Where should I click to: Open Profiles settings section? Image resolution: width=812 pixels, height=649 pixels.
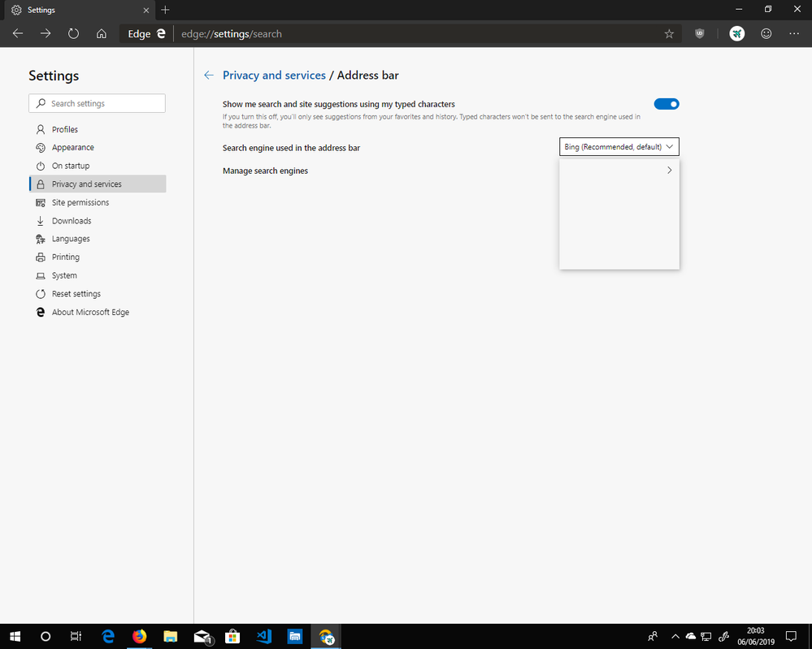pyautogui.click(x=98, y=129)
